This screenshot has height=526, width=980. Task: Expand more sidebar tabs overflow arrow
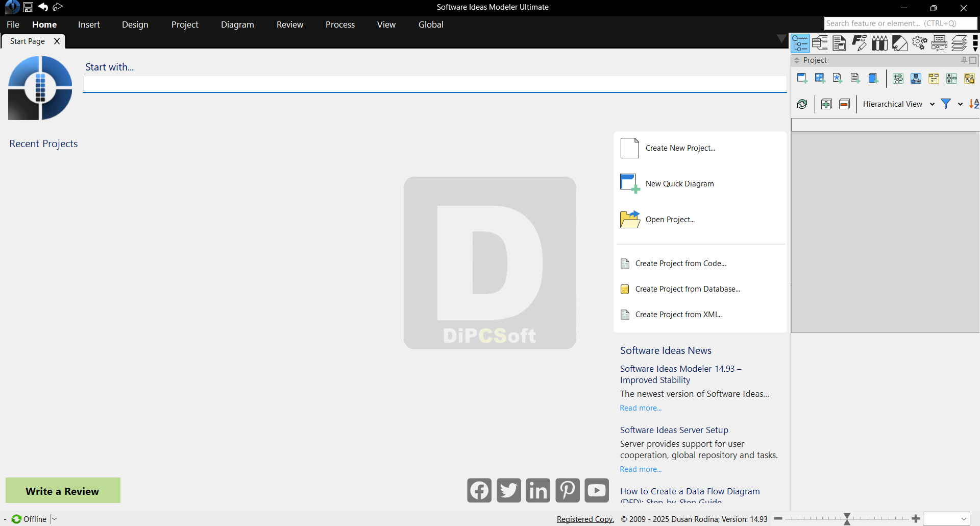click(975, 43)
